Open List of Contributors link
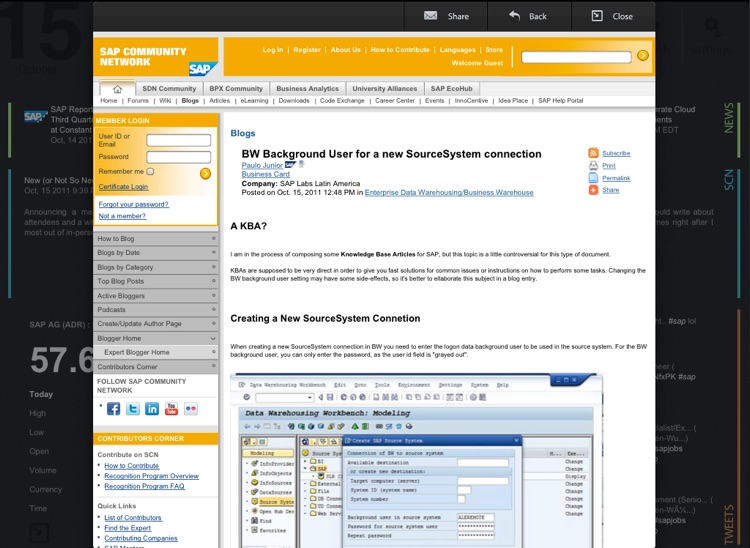 pyautogui.click(x=132, y=517)
